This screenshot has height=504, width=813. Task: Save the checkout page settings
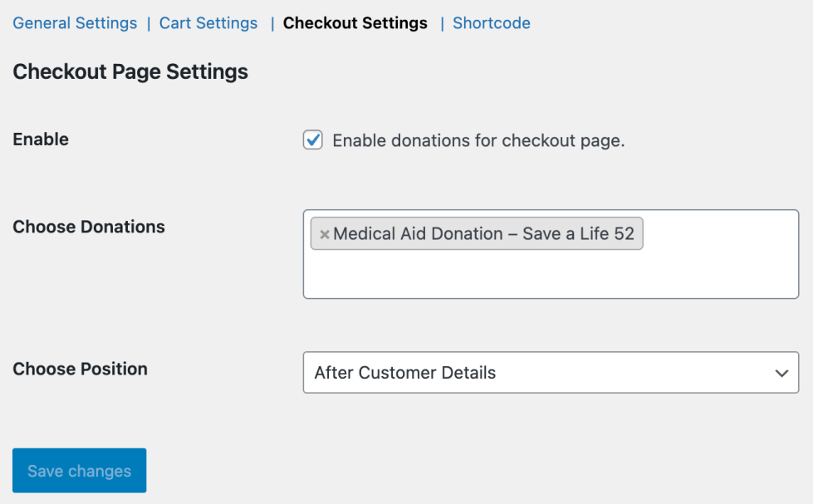pyautogui.click(x=79, y=470)
